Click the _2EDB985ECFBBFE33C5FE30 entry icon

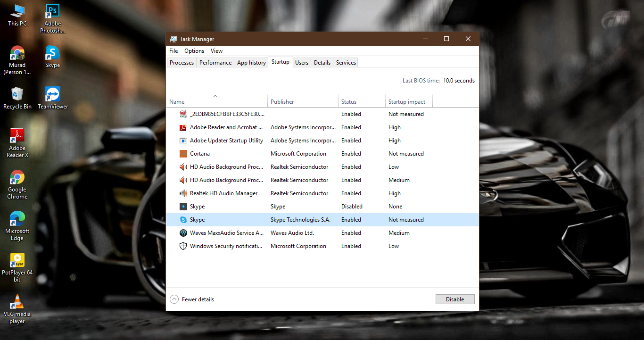click(183, 114)
